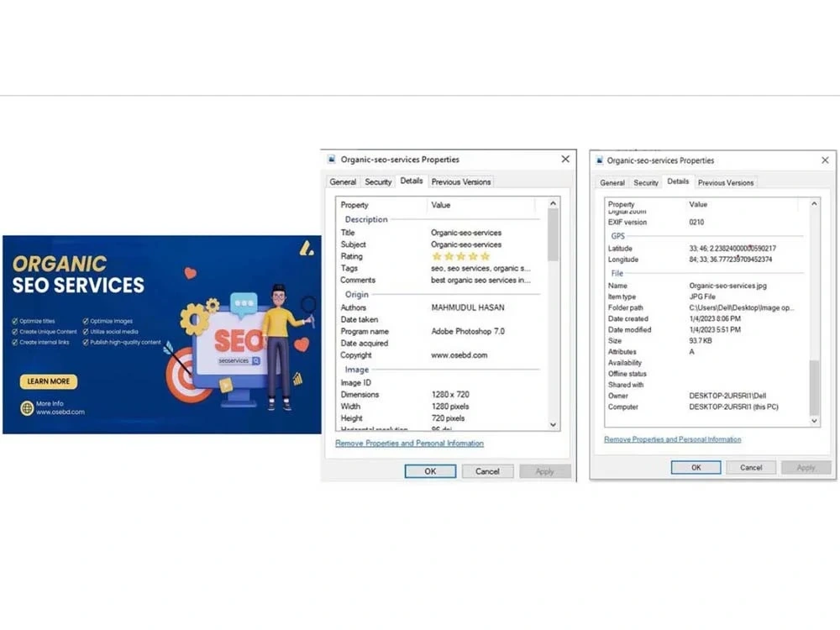This screenshot has width=840, height=630.
Task: Select Dimensions value 1280 x 720
Action: click(450, 394)
